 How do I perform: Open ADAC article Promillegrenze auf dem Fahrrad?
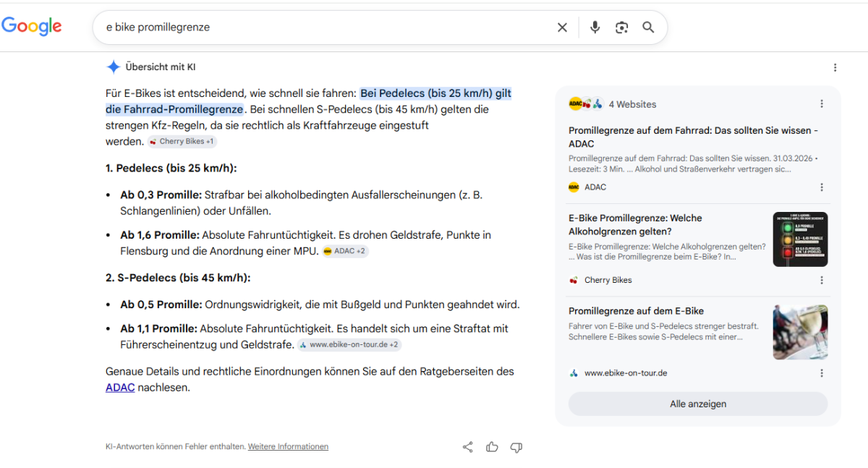click(x=693, y=137)
